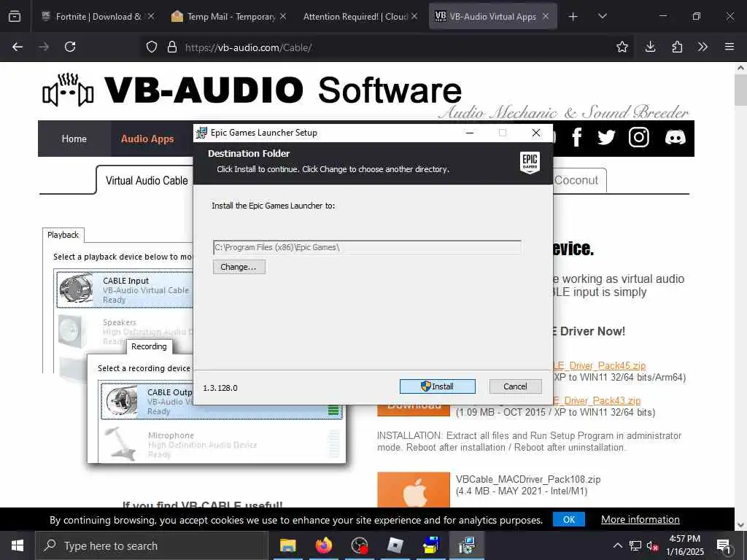
Task: Open a new browser tab
Action: 573,17
